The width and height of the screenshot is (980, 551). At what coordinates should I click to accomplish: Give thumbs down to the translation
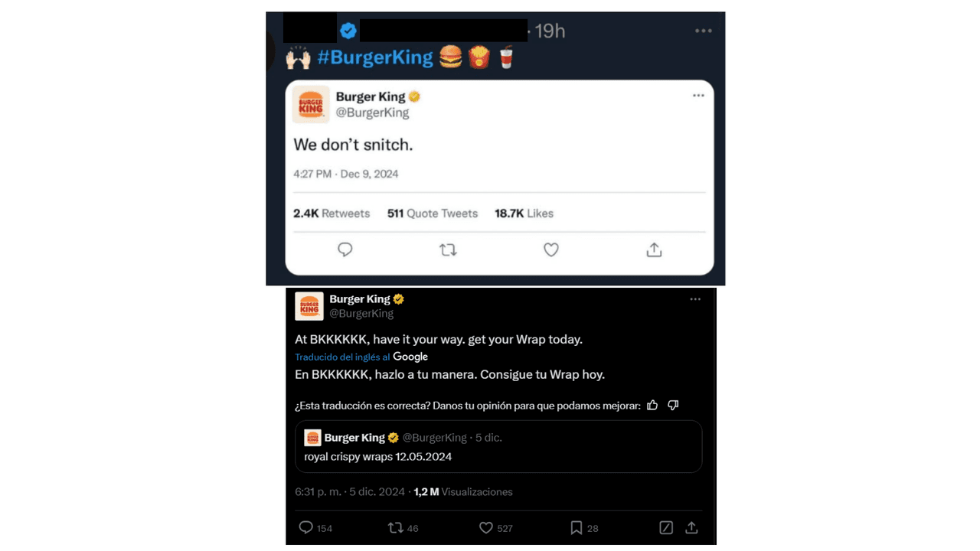(x=673, y=405)
